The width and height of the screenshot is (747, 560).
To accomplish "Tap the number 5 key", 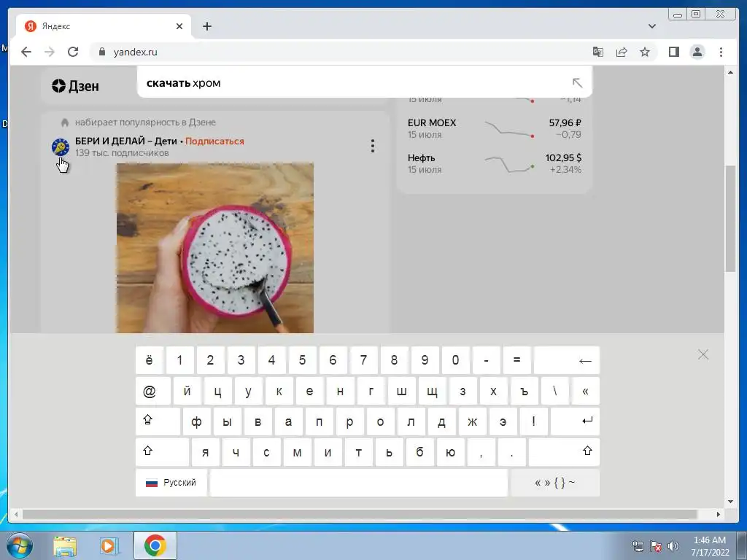I will [x=302, y=360].
